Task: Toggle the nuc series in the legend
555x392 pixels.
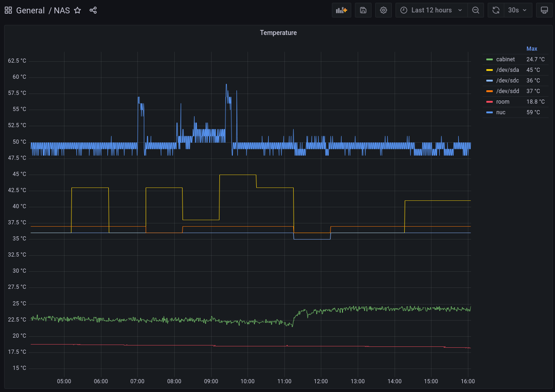Action: (501, 112)
